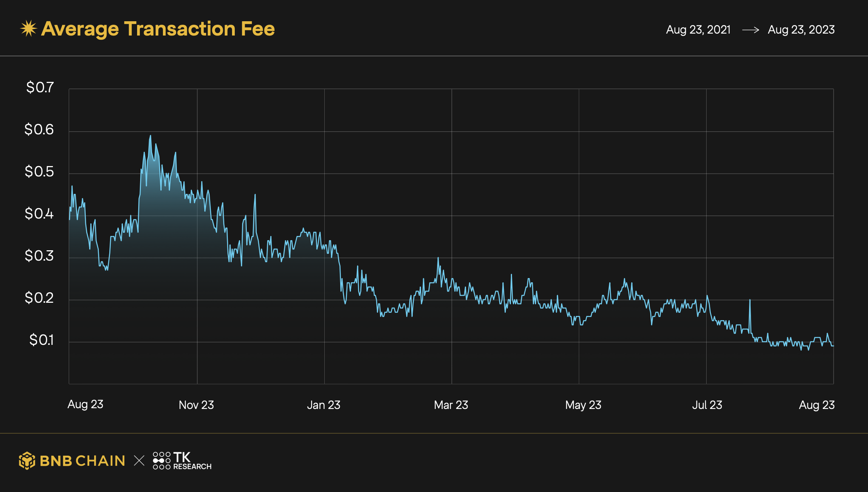This screenshot has height=492, width=868.
Task: Click the 'TK' wordmark text in the footer
Action: click(x=182, y=457)
